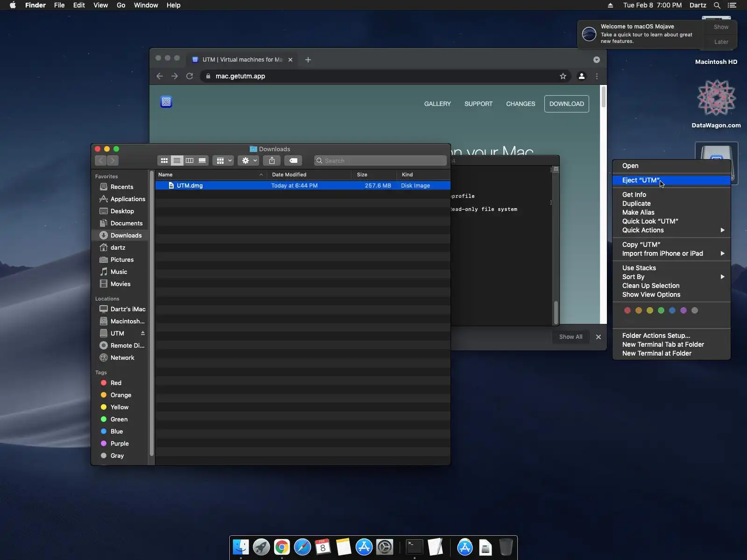Open a new Chrome tab

308,60
